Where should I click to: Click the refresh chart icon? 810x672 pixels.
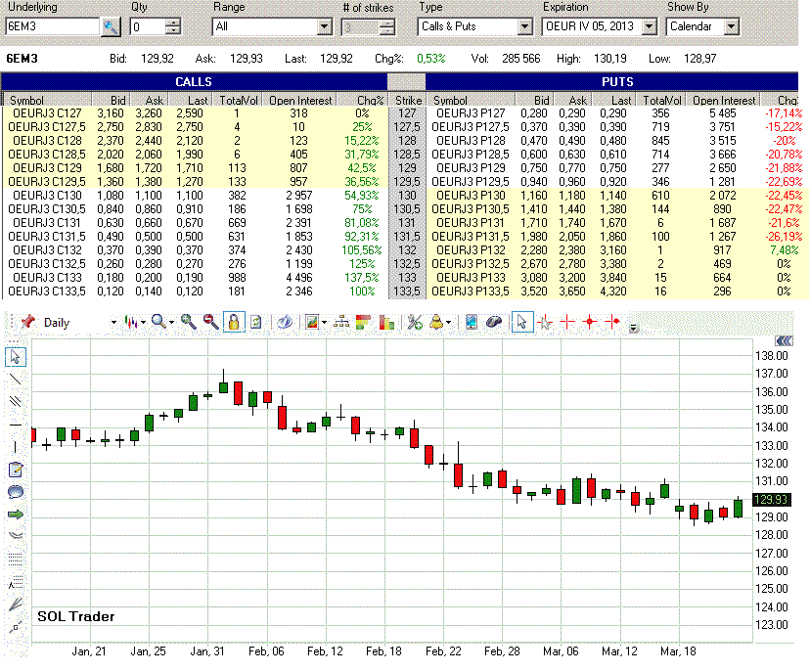tap(255, 323)
